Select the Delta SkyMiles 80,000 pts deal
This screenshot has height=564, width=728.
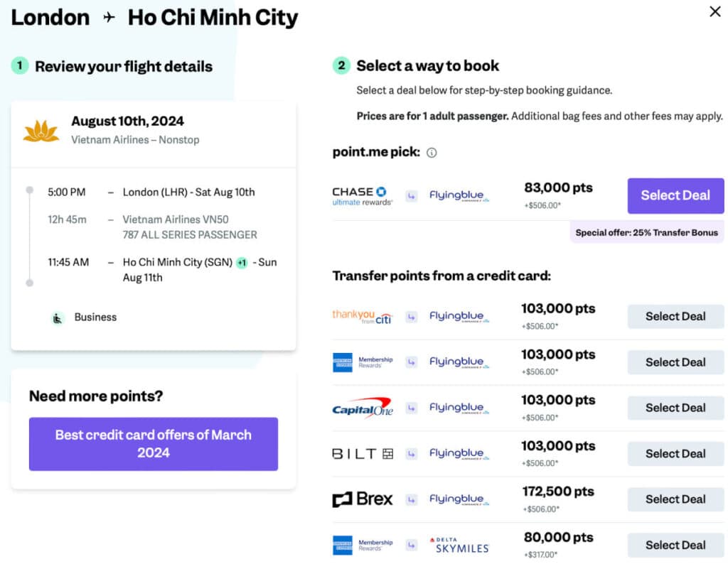[x=675, y=545]
